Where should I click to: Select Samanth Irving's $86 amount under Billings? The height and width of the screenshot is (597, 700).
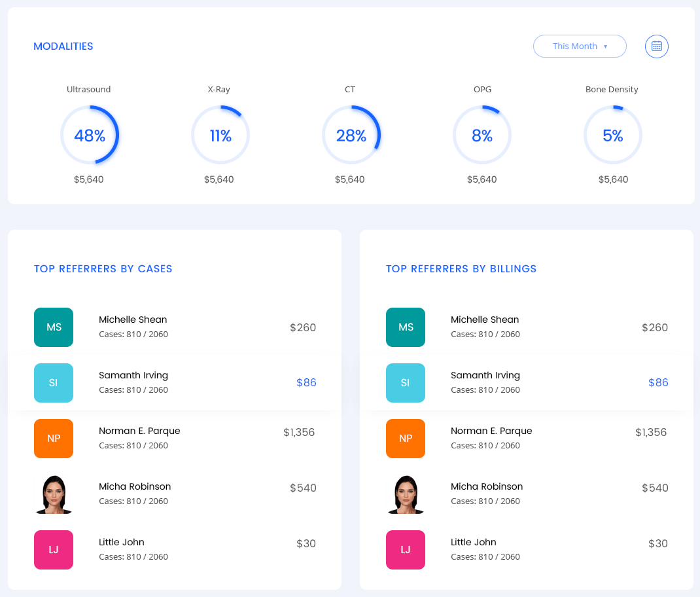tap(658, 383)
